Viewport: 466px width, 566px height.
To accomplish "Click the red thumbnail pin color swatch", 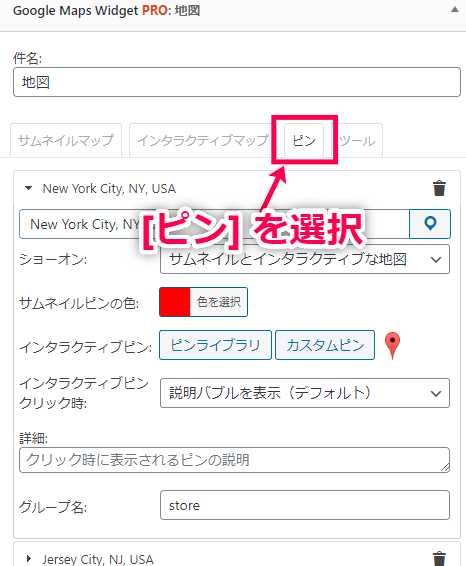I will [x=175, y=302].
